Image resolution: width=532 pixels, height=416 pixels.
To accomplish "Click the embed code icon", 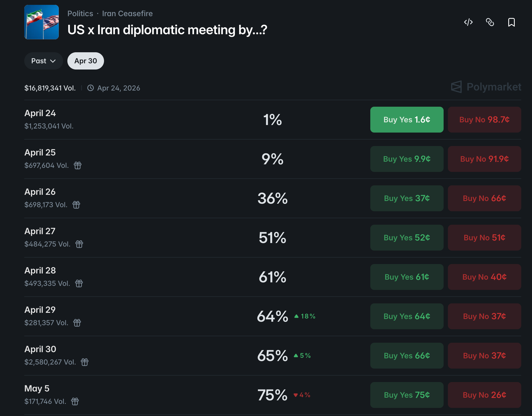I will coord(468,22).
